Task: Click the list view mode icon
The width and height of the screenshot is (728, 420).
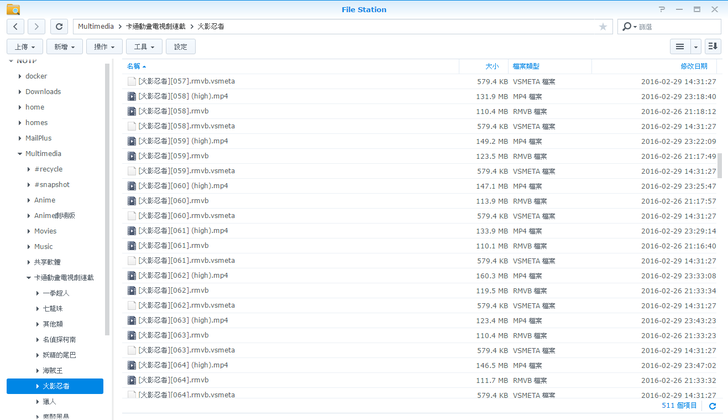Action: (x=680, y=47)
